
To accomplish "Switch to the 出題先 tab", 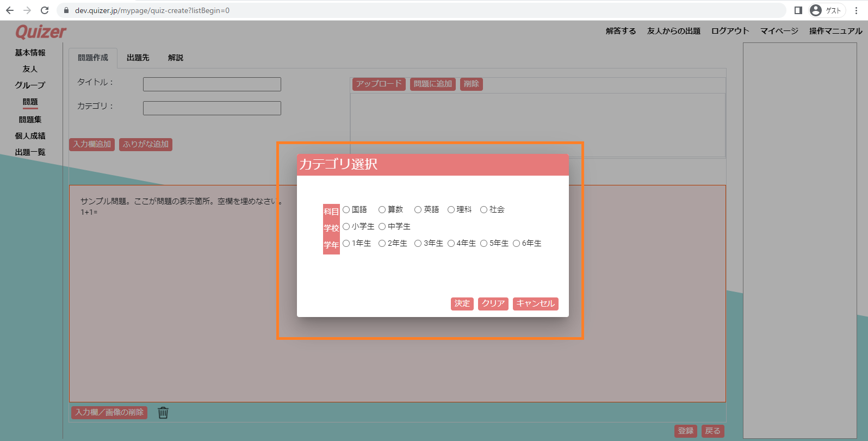I will 138,58.
